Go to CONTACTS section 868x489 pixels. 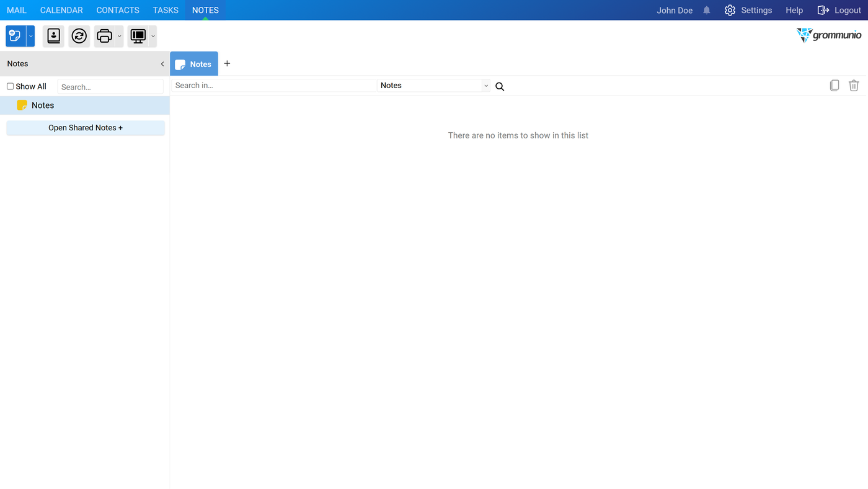point(118,10)
